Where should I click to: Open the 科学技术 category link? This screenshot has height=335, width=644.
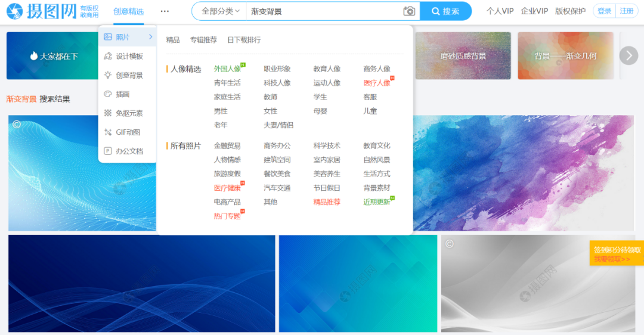(x=327, y=145)
